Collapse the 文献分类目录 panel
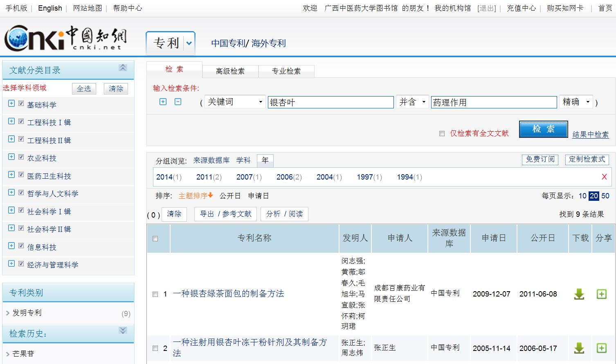This screenshot has height=364, width=616. [123, 68]
